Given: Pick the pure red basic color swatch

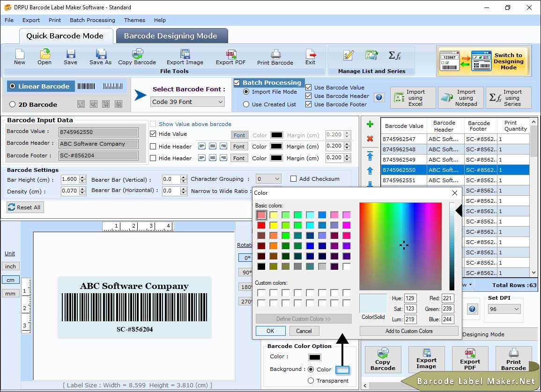Looking at the screenshot, I should pos(261,225).
